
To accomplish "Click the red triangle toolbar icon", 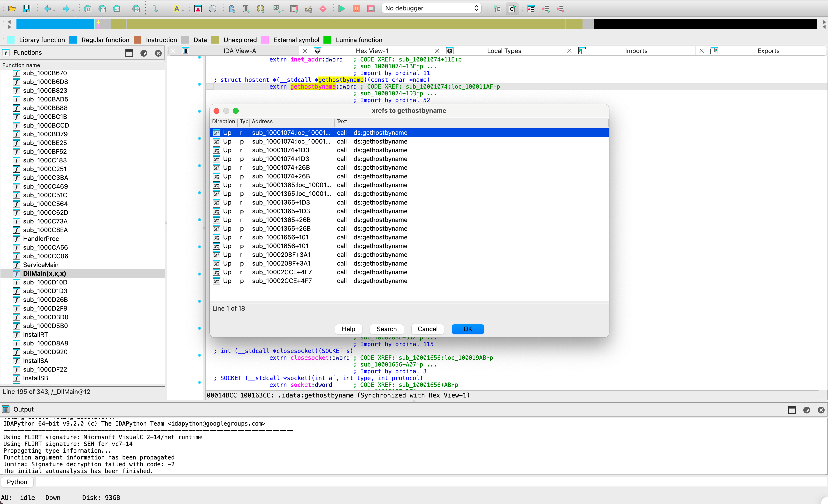I will click(198, 9).
